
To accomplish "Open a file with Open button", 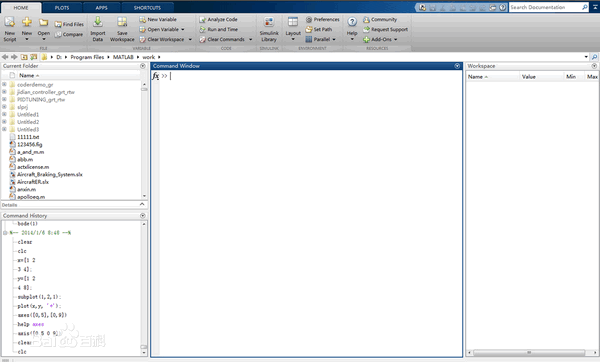I will click(44, 29).
